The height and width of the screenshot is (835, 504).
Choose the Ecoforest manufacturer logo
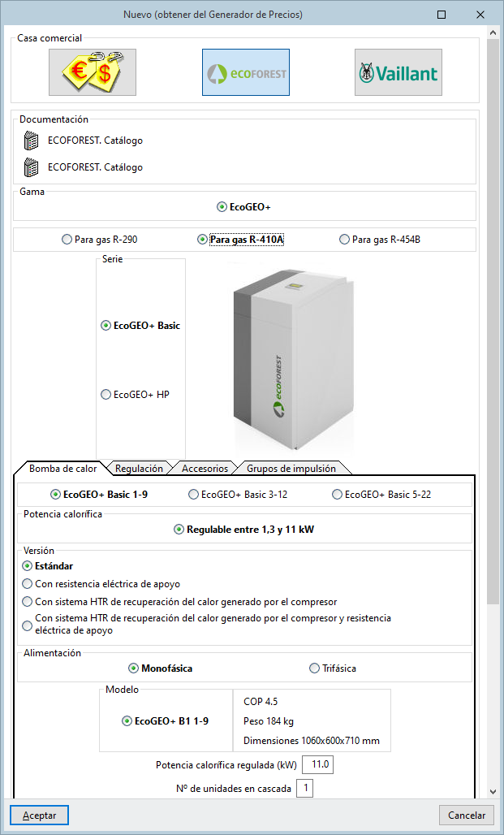point(246,72)
